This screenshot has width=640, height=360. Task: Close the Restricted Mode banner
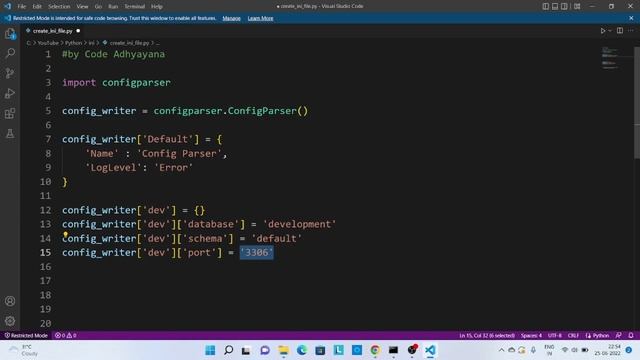631,18
